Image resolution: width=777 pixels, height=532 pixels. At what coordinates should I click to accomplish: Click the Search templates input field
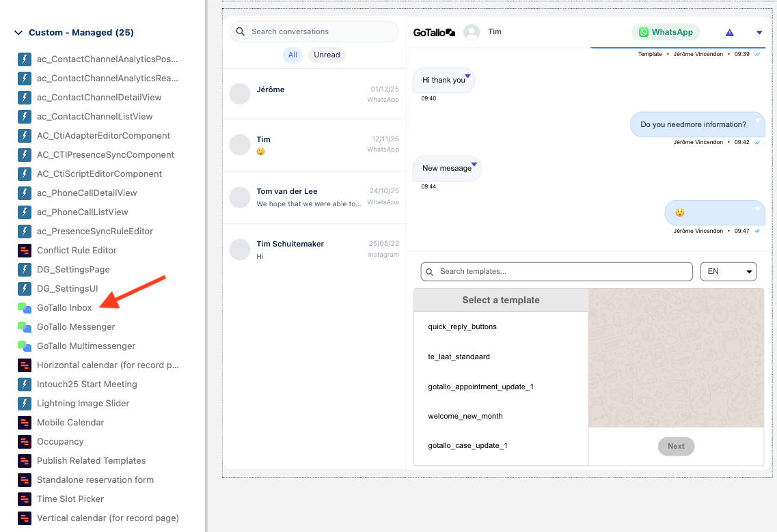(556, 271)
